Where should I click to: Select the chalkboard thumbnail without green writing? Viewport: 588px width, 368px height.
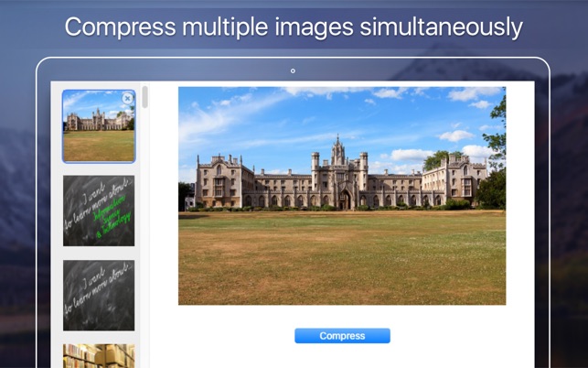point(99,295)
